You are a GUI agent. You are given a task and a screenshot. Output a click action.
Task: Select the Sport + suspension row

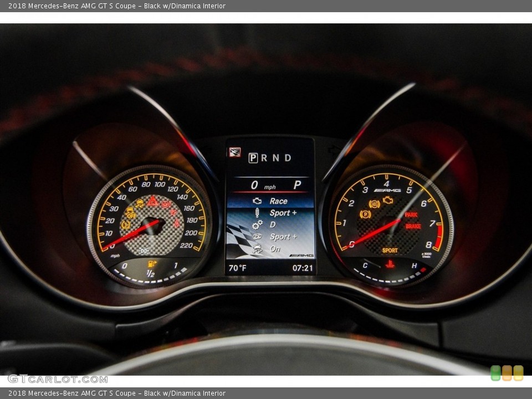[270, 213]
